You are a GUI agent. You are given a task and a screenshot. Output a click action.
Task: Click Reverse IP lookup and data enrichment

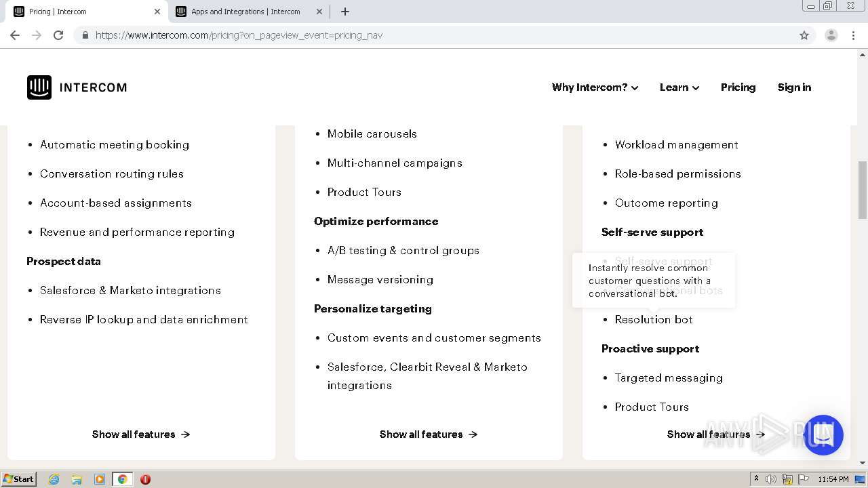click(144, 319)
